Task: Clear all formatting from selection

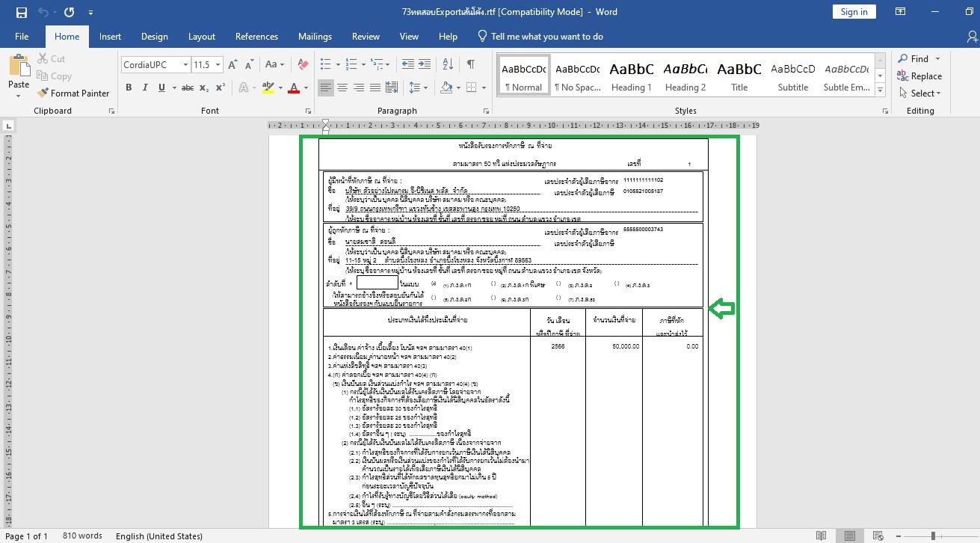Action: 303,65
